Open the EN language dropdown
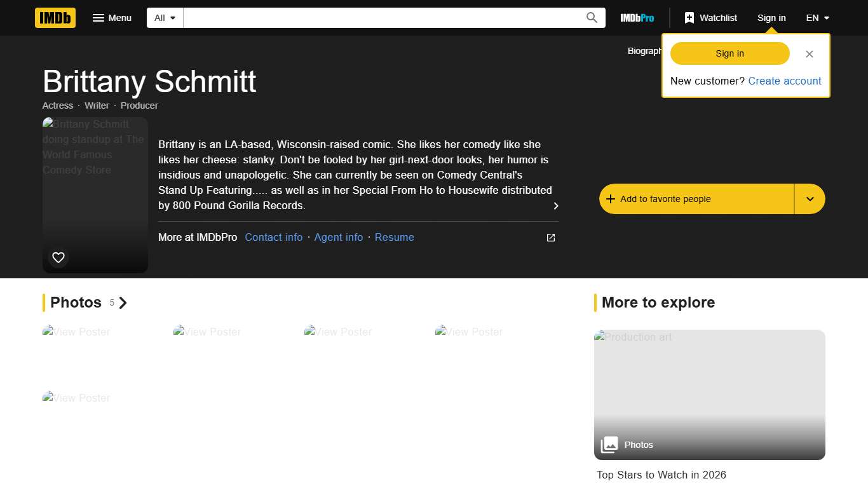 [x=817, y=18]
